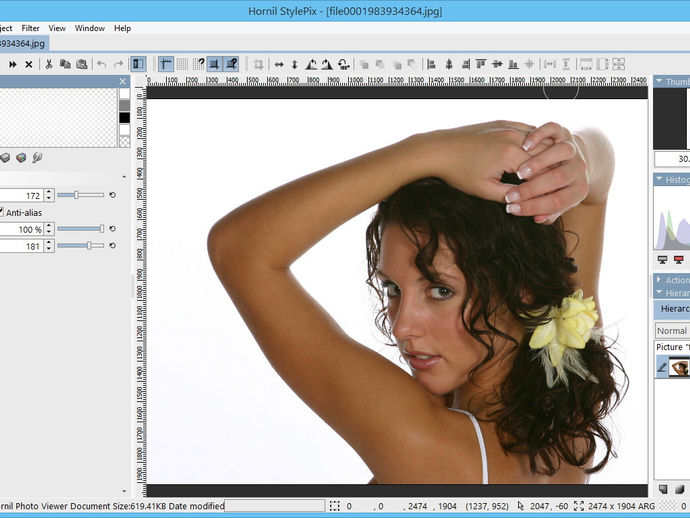
Task: Click the gray monitor histogram icon
Action: click(663, 260)
